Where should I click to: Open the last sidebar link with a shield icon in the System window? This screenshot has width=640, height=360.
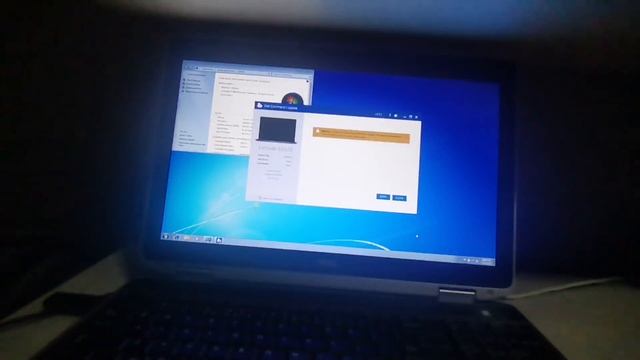click(x=196, y=92)
